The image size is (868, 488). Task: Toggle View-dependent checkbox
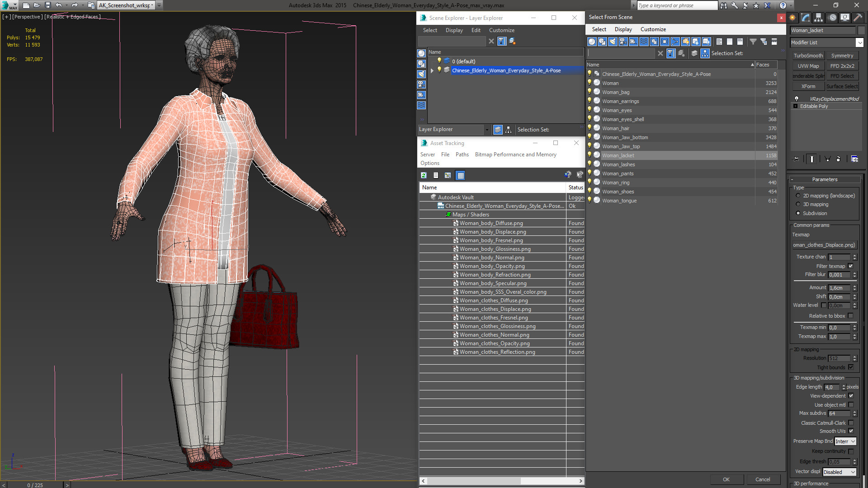coord(851,396)
